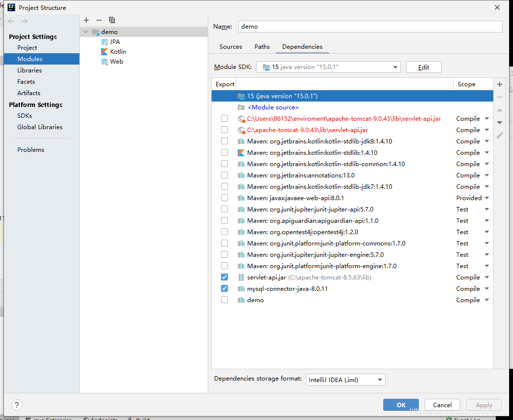
Task: Click the jar icon of servlet-api.jar tomcat-8.5.63
Action: tap(241, 278)
